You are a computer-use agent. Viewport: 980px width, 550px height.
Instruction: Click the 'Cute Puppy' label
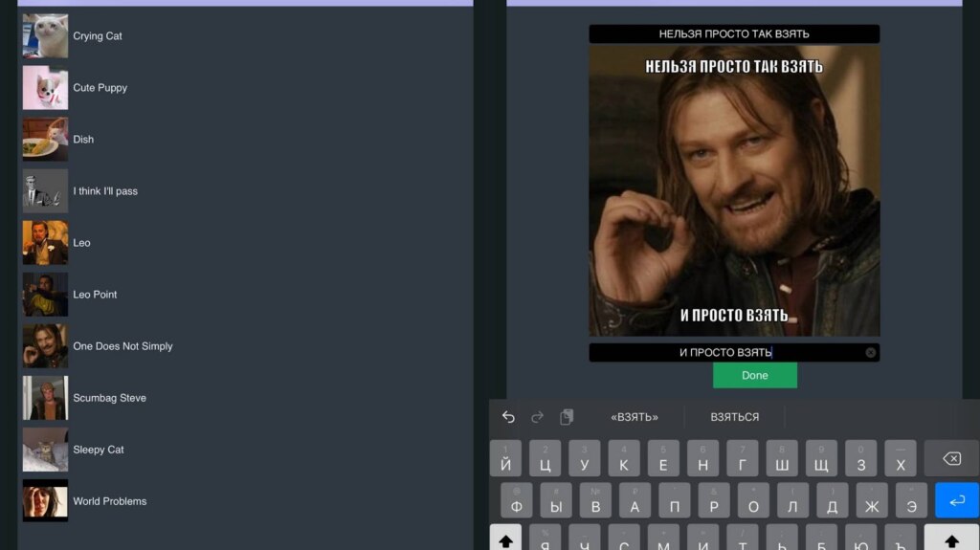(100, 88)
